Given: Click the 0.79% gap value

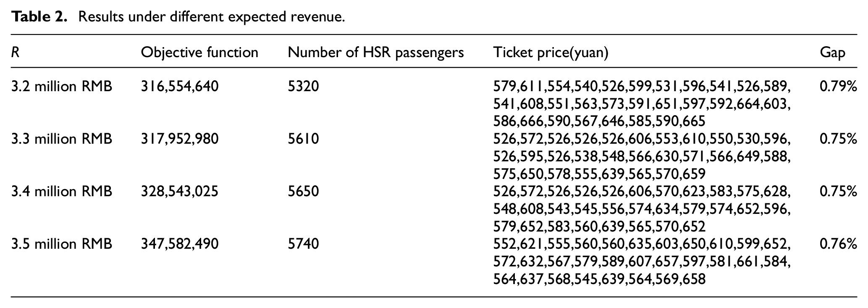Looking at the screenshot, I should 838,87.
